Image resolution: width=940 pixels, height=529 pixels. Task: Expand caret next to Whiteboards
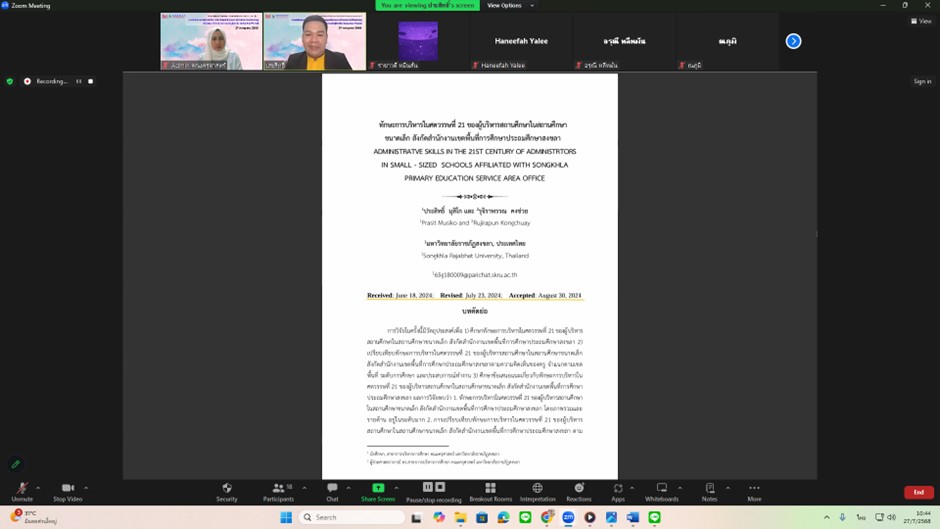pyautogui.click(x=680, y=488)
